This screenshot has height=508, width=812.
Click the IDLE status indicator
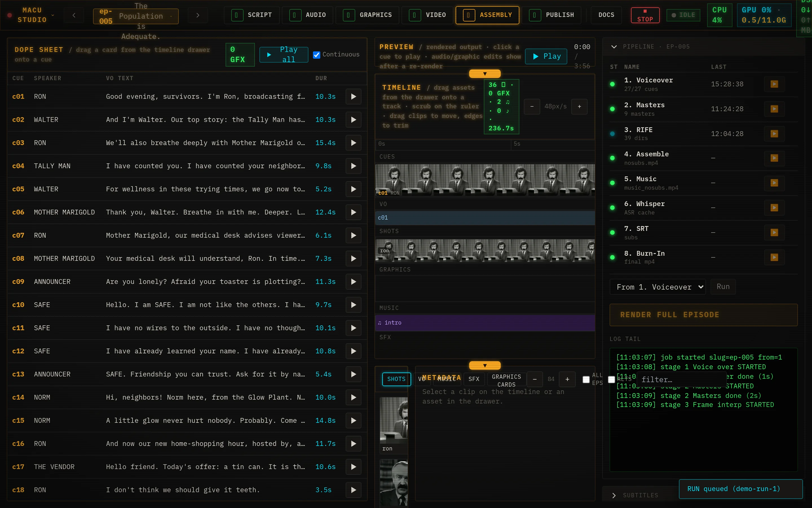[x=683, y=16]
